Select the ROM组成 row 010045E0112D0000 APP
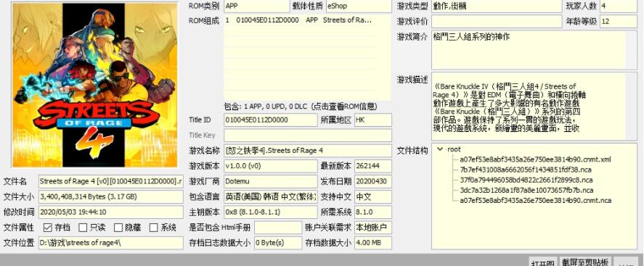The image size is (644, 266). [307, 20]
